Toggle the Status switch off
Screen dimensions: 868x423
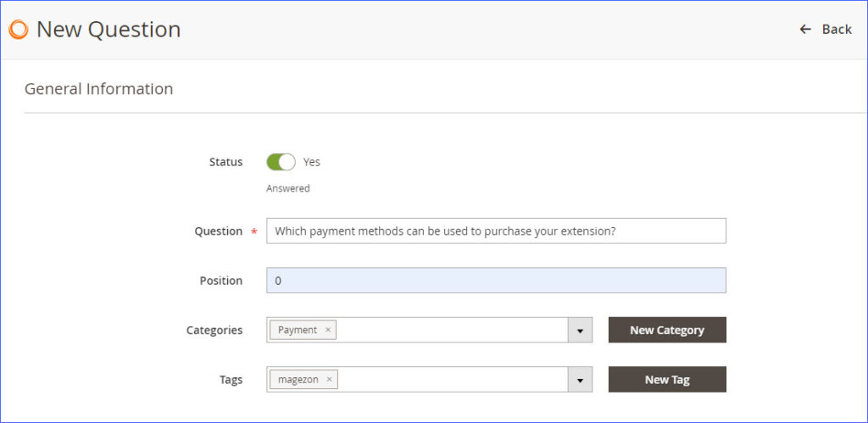pos(281,162)
